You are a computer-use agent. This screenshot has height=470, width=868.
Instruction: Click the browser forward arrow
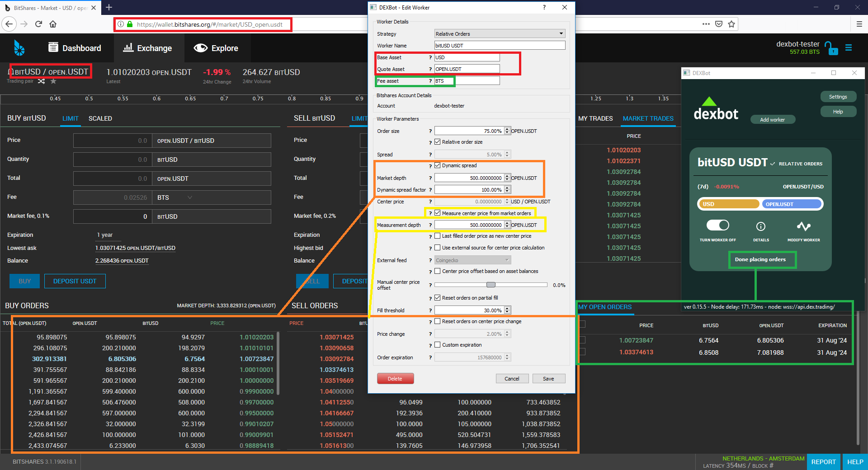(24, 24)
